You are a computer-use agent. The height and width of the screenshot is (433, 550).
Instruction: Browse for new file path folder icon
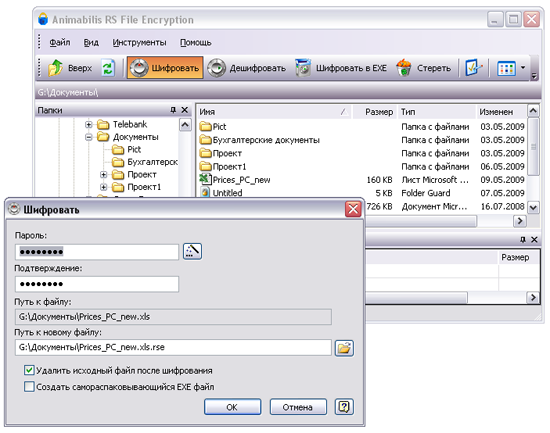pos(344,348)
